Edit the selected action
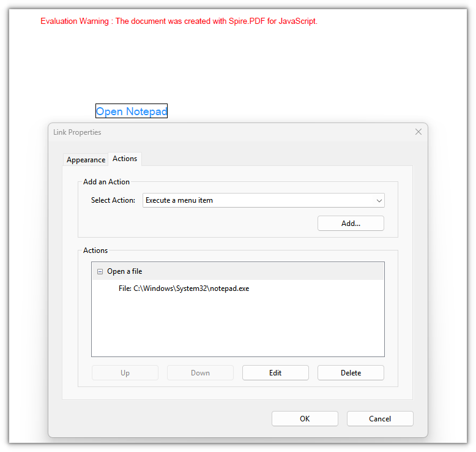Screen dimensions: 476x452 275,372
